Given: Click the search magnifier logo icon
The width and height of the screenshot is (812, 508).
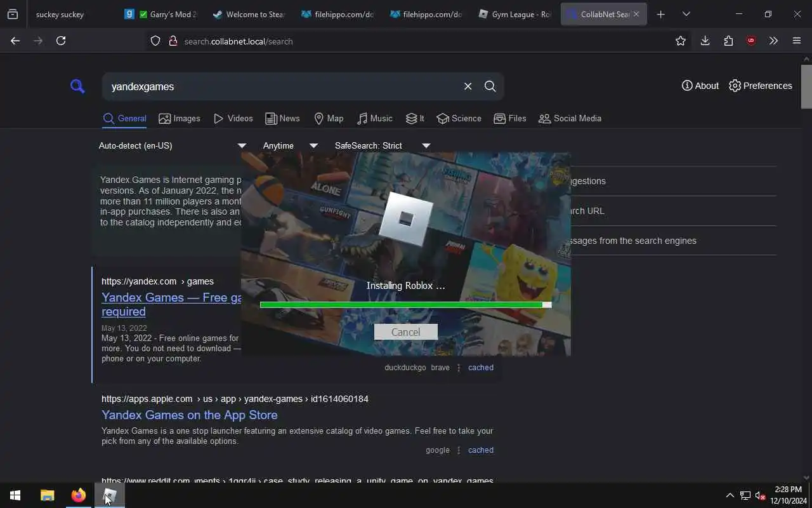Looking at the screenshot, I should point(77,86).
